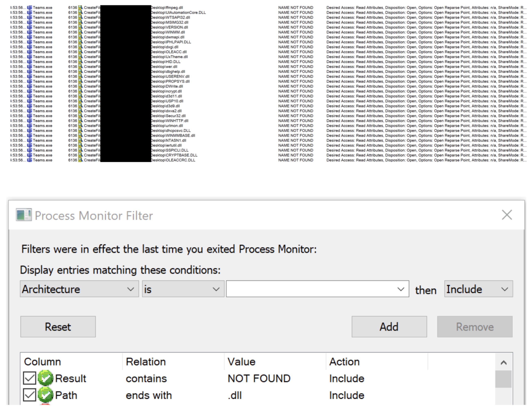532x410 pixels.
Task: Click the green include icon on the Result filter
Action: [x=45, y=378]
